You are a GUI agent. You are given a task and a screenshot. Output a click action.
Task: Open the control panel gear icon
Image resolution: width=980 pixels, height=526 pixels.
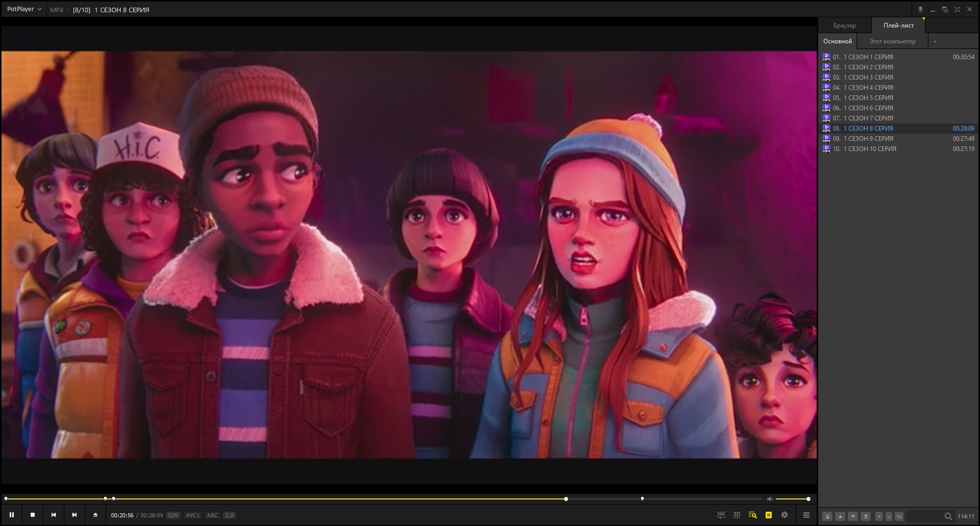(785, 515)
